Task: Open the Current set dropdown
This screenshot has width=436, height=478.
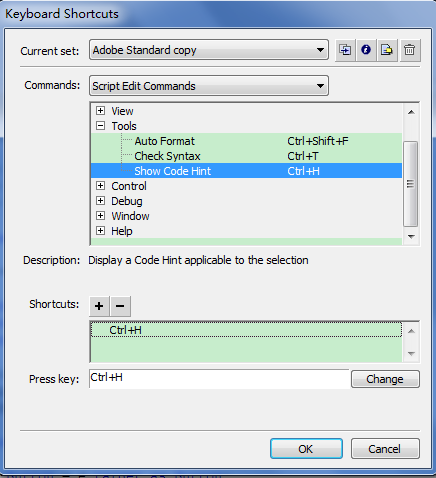Action: pos(209,50)
